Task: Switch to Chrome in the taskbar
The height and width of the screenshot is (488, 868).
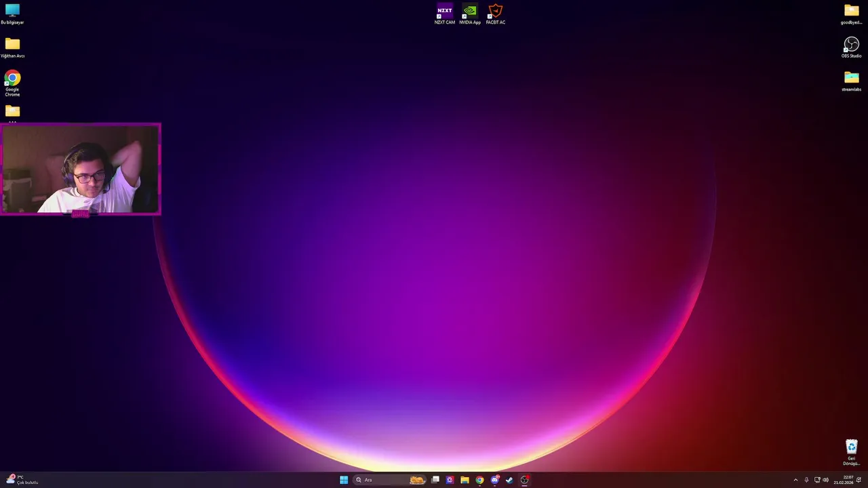Action: pos(479,480)
